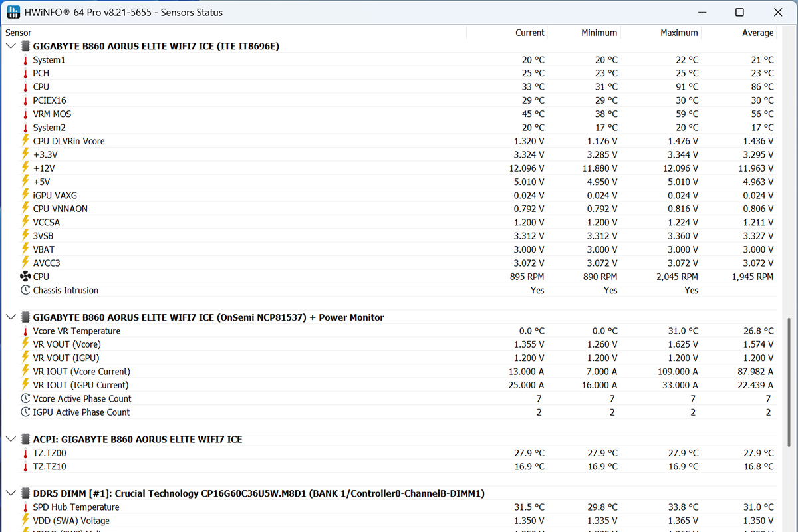This screenshot has width=798, height=532.
Task: Click the HWiNFO app icon in the title bar
Action: tap(13, 13)
